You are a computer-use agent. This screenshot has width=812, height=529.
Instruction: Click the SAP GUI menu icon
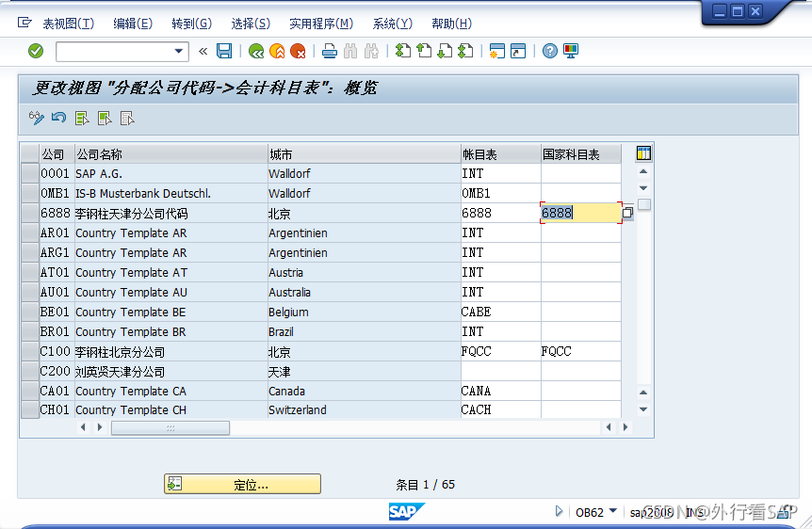[24, 23]
